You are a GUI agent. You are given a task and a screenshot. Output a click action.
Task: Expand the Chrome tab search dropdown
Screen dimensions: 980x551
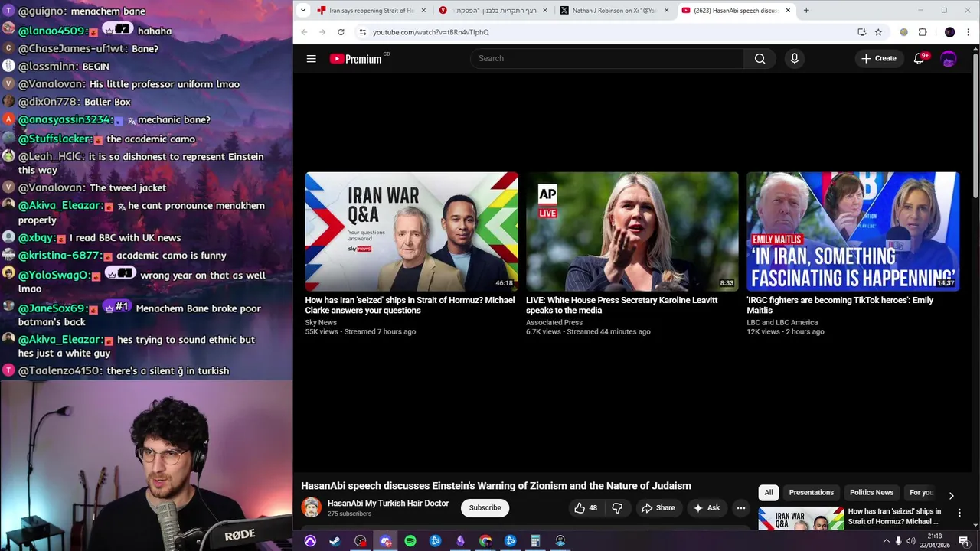[303, 11]
